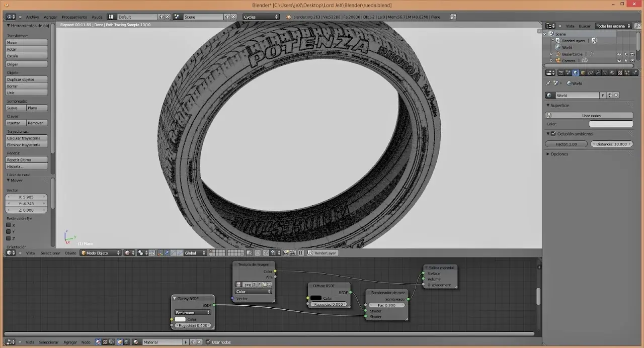
Task: Open the Beckmann distribution dropdown in Glossy node
Action: click(x=193, y=312)
